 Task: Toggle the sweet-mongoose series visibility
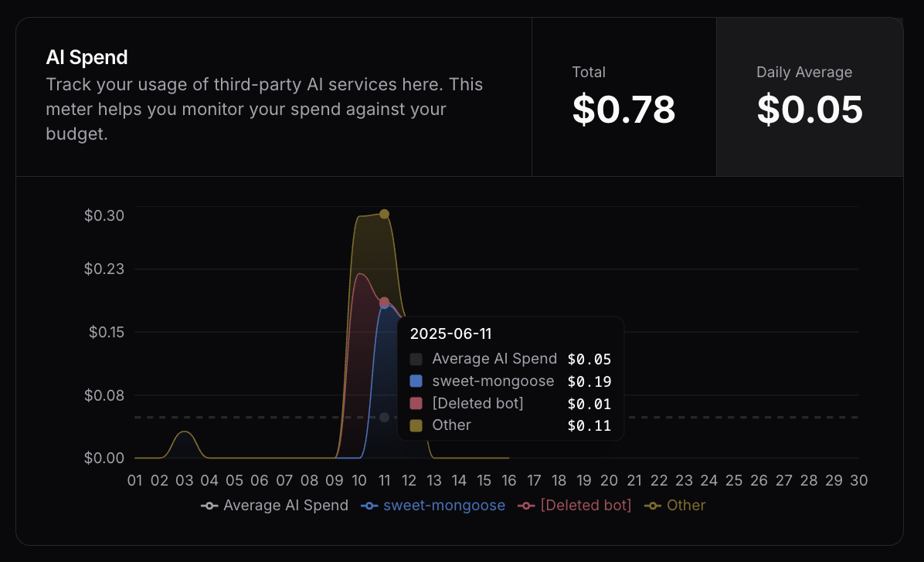[x=432, y=506]
